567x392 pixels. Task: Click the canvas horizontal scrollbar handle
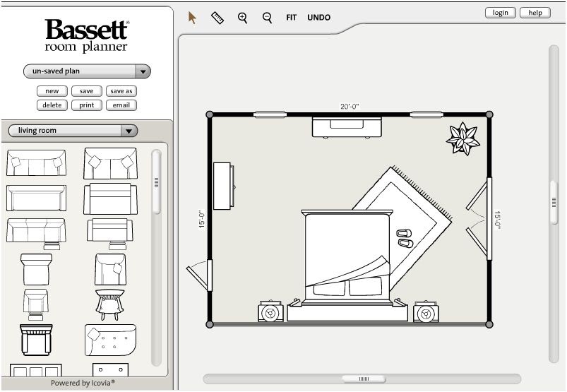coord(364,379)
